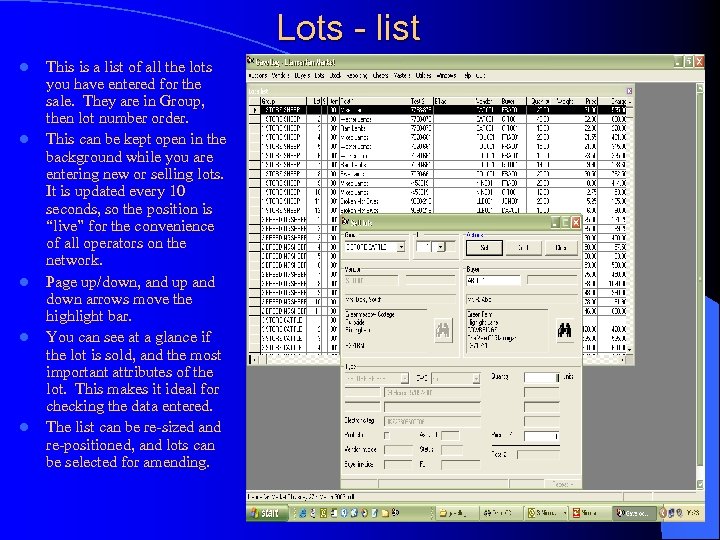Click the system tray icon left of the clock

coord(679,513)
